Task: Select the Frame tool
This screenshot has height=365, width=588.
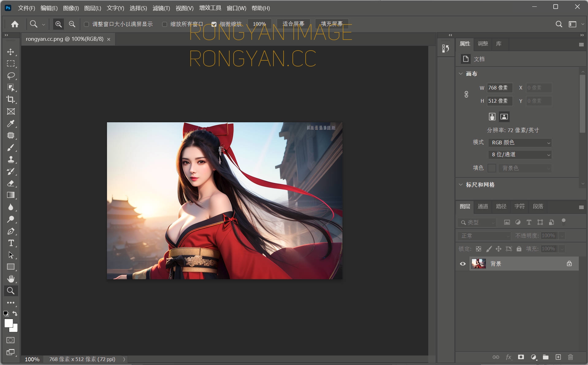Action: (11, 112)
